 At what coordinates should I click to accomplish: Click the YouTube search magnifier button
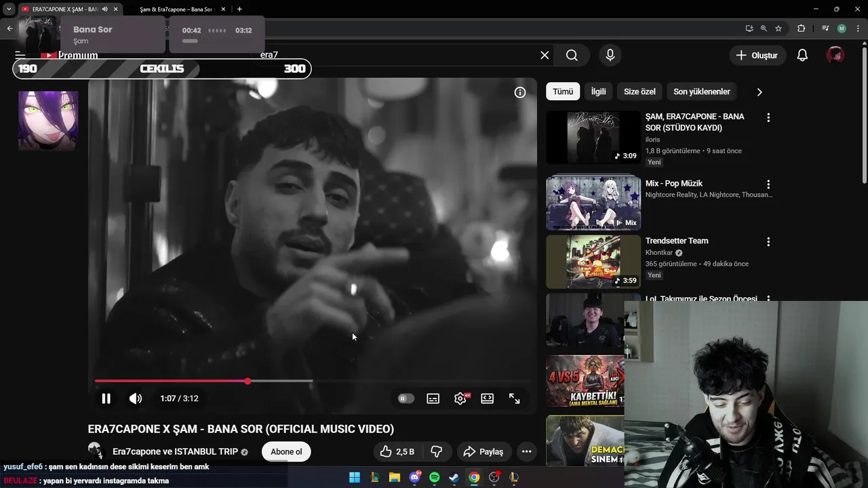click(x=572, y=56)
